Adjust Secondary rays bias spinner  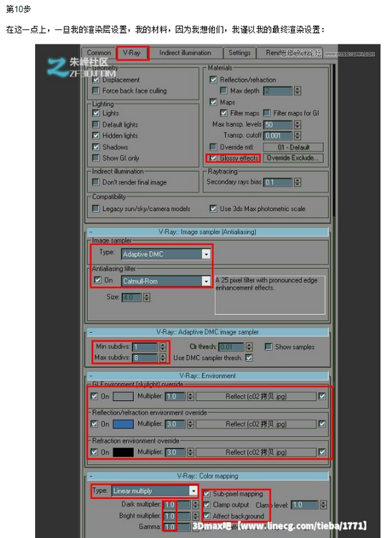point(297,182)
